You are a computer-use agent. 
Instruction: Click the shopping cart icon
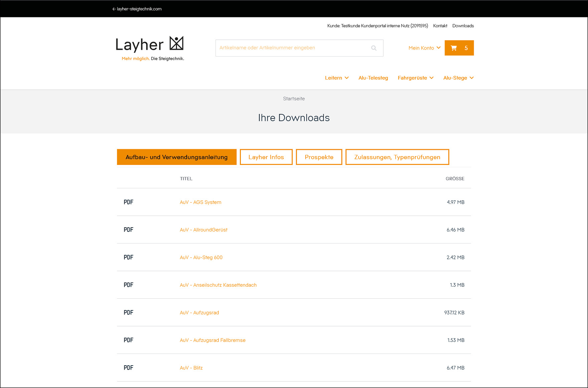coord(454,48)
